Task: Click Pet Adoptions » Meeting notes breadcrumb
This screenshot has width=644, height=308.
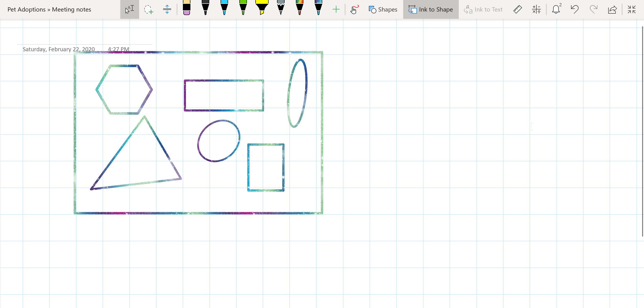Action: click(49, 9)
